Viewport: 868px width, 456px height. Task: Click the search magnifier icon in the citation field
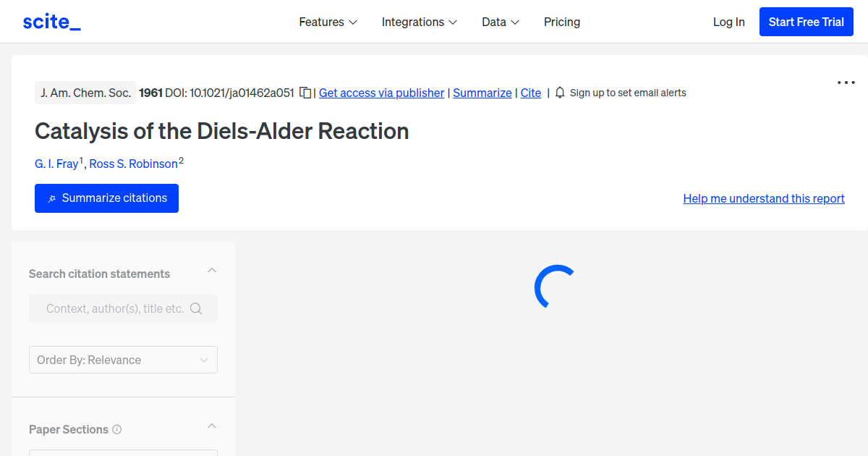196,308
